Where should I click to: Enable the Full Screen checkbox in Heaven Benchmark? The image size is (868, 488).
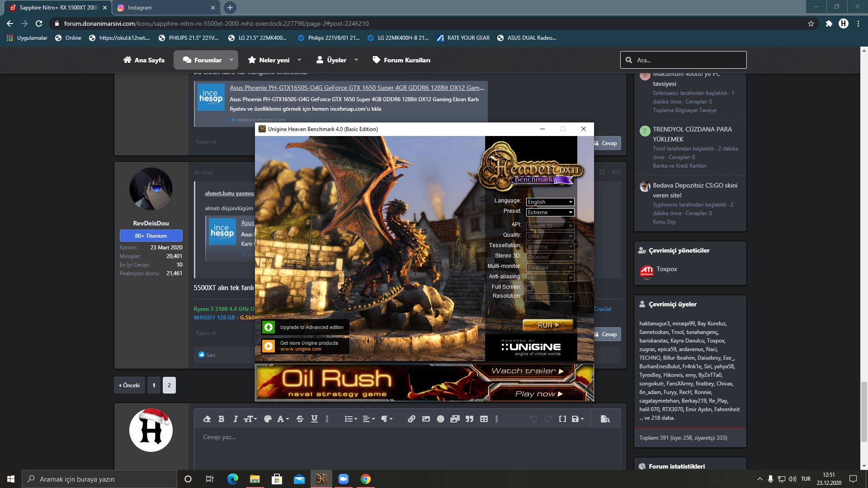click(x=529, y=288)
